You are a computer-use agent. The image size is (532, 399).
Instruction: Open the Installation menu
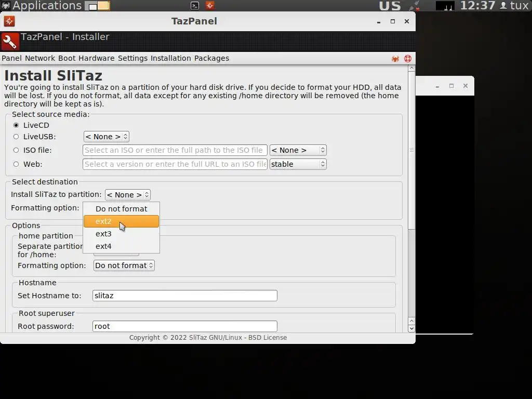(170, 58)
